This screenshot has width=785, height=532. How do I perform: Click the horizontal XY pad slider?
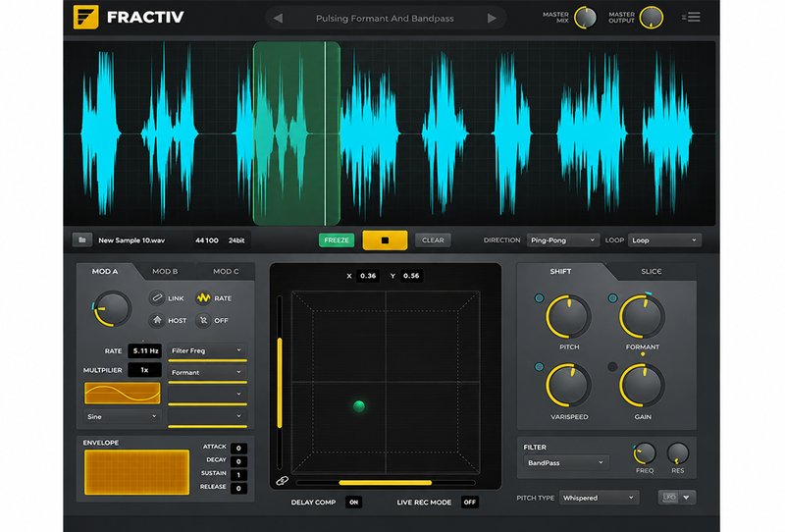(x=385, y=482)
